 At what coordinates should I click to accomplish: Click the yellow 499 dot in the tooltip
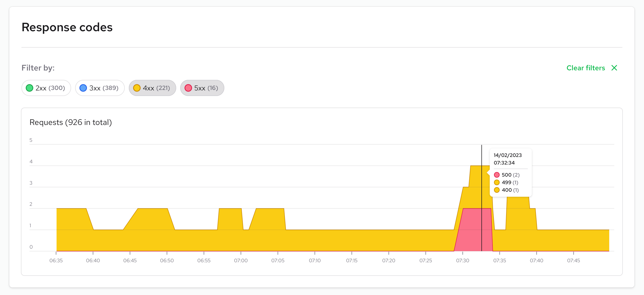click(497, 182)
